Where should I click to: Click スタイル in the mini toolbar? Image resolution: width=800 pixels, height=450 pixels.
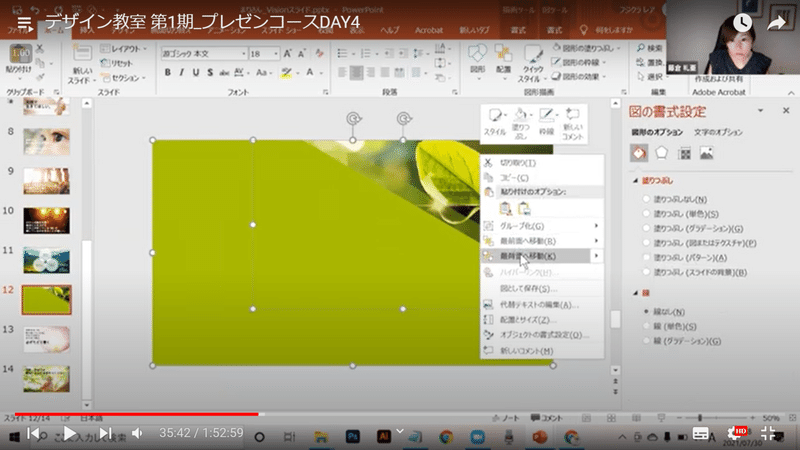[495, 121]
